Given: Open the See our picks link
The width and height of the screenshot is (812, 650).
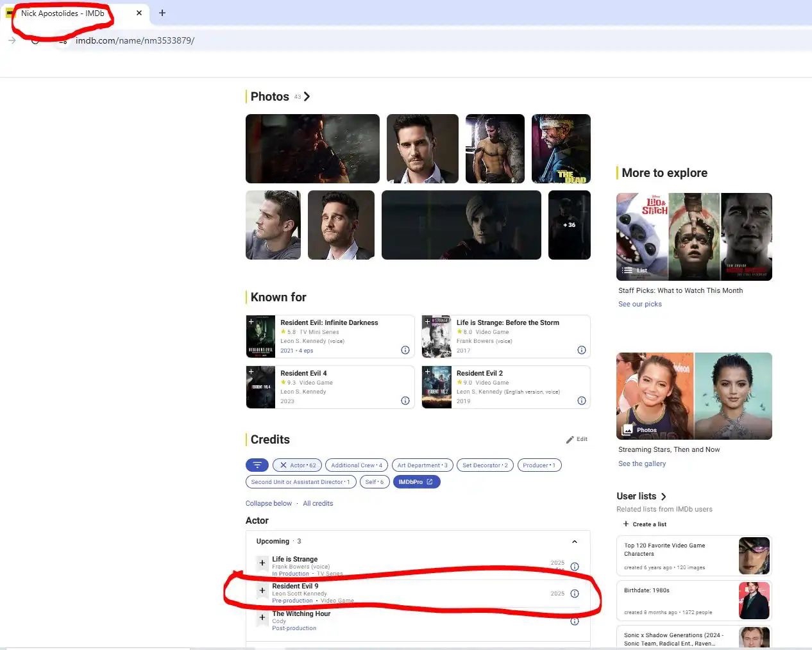Looking at the screenshot, I should click(640, 304).
